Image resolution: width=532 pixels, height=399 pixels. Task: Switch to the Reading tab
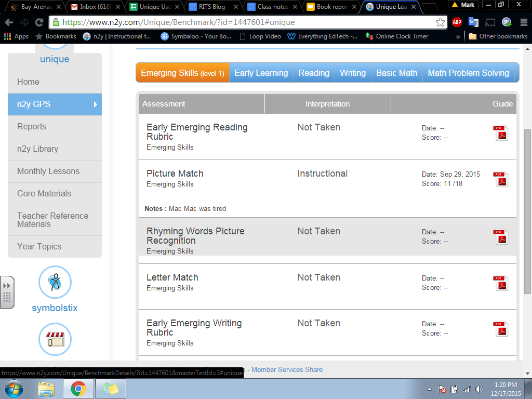tap(314, 73)
